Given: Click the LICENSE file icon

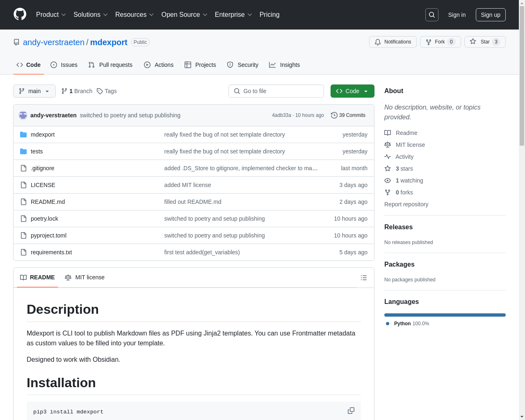Looking at the screenshot, I should tap(23, 185).
